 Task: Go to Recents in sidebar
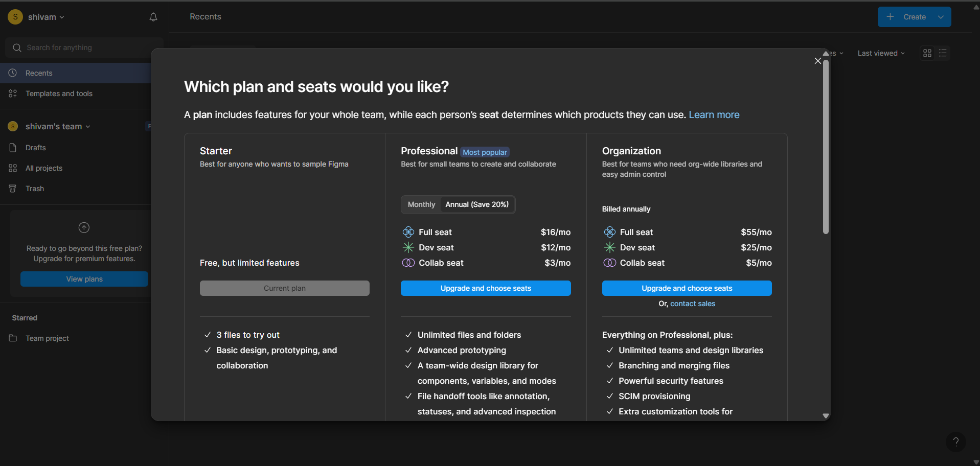[76, 73]
